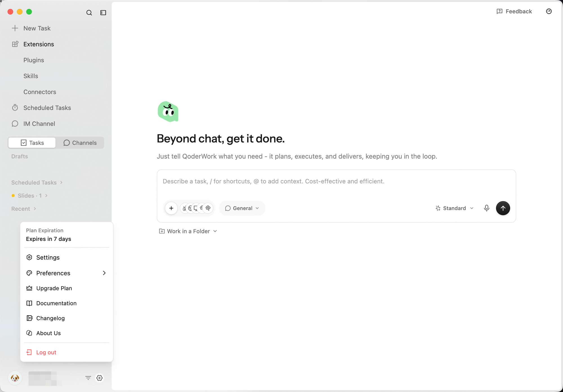Expand the Recent list
563x392 pixels.
pyautogui.click(x=24, y=209)
